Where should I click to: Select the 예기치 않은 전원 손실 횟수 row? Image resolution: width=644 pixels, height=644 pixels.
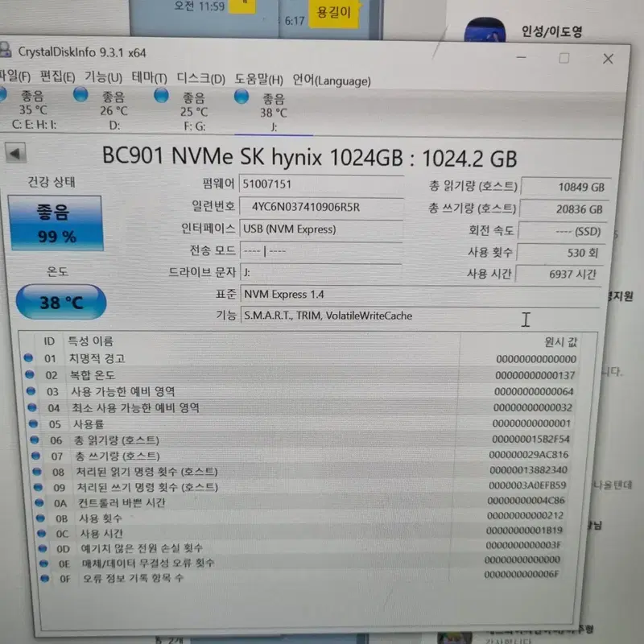(302, 547)
